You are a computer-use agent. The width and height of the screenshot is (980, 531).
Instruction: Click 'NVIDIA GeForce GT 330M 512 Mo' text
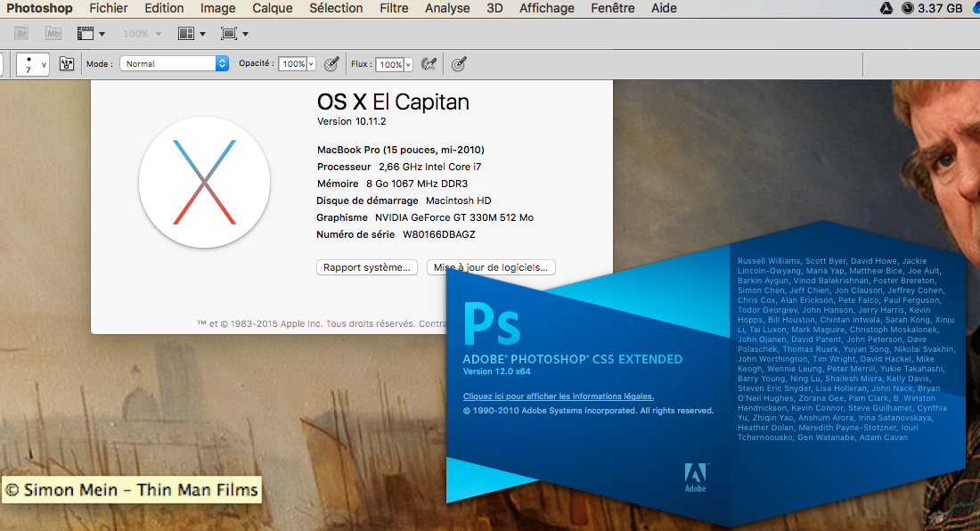click(x=454, y=217)
